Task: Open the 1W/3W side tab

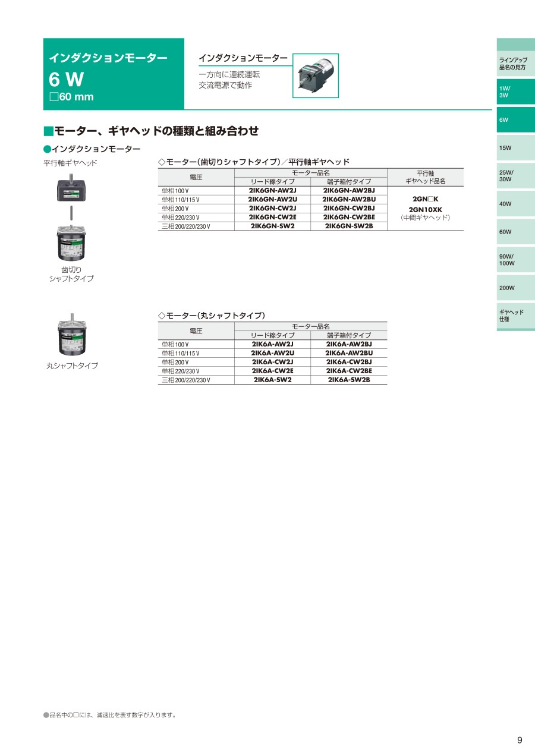Action: click(x=515, y=92)
